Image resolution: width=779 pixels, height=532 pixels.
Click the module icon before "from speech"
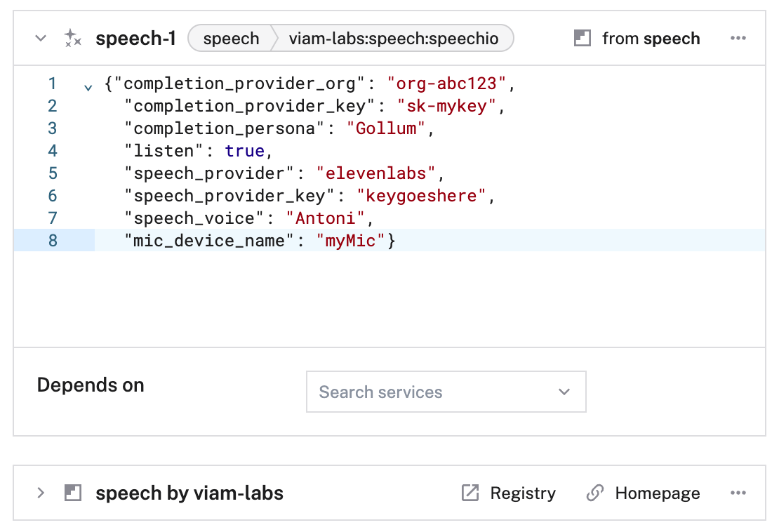coord(582,39)
